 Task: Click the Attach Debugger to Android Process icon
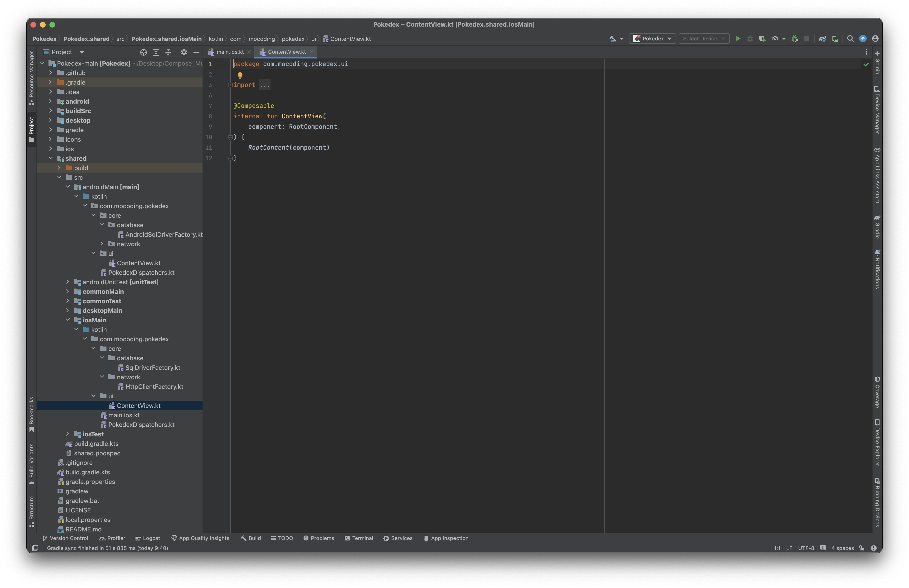click(795, 39)
